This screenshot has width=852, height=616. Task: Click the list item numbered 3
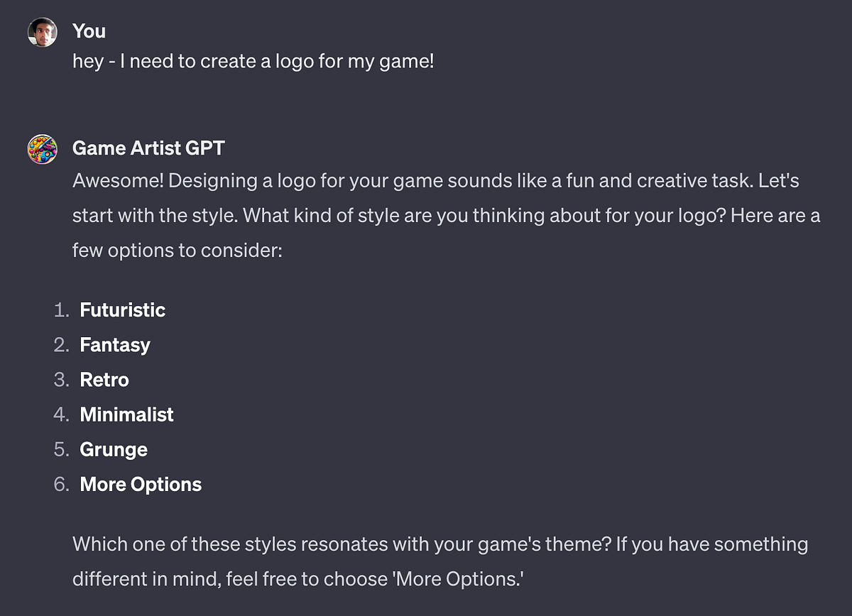[x=62, y=380]
